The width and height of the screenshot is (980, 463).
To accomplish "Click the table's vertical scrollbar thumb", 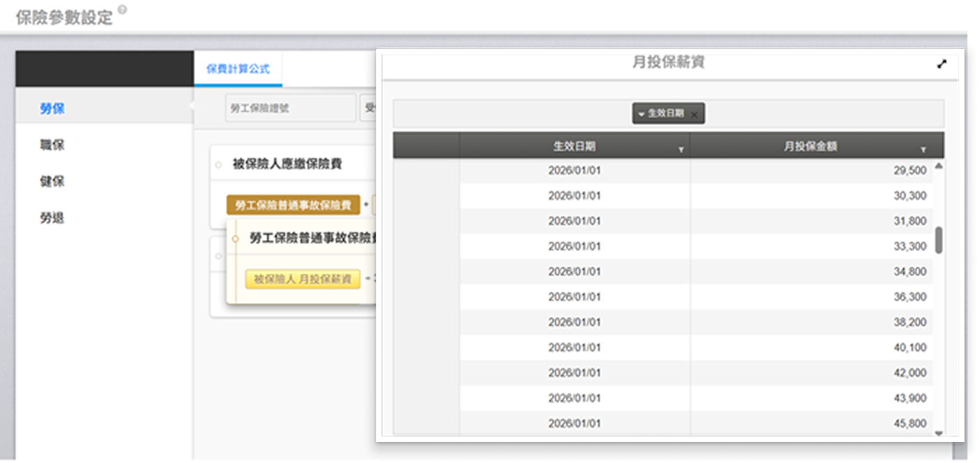I will coord(939,240).
